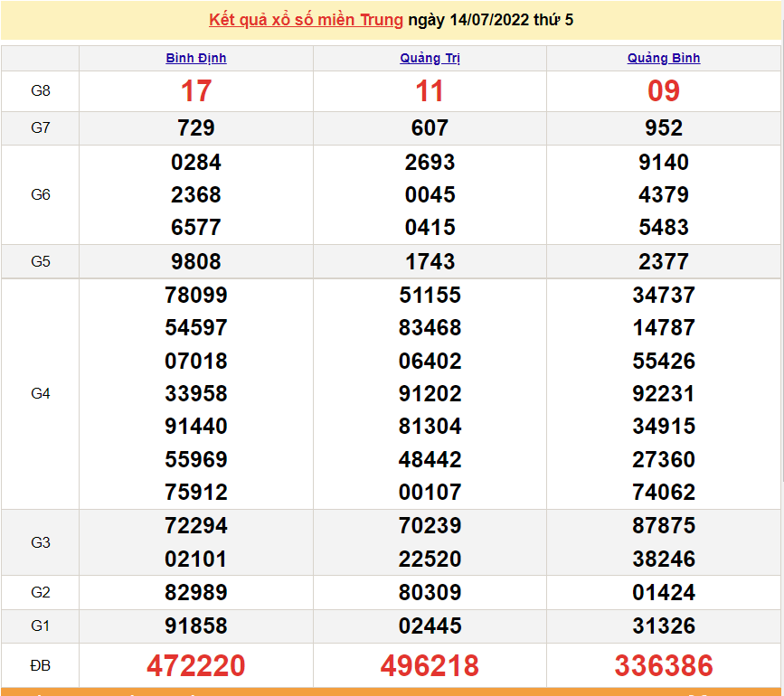784x696 pixels.
Task: Select G5 number 1743 for Quảng Trị
Action: click(x=430, y=262)
